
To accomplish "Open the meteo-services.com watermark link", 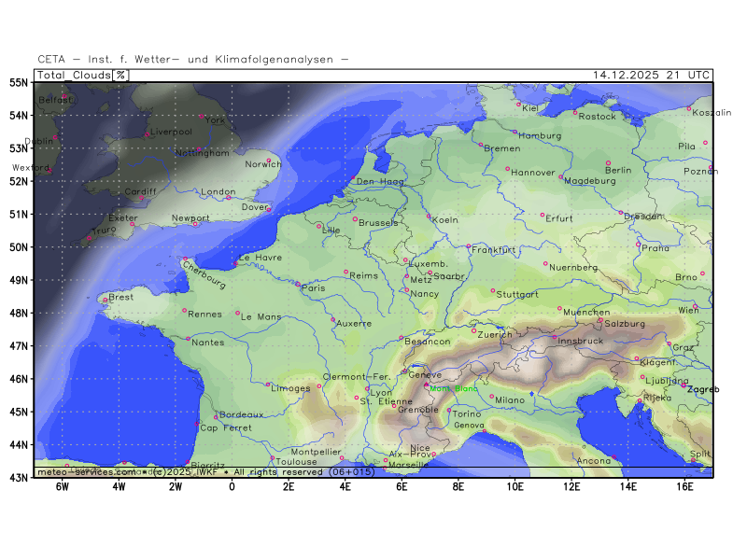I will [86, 472].
